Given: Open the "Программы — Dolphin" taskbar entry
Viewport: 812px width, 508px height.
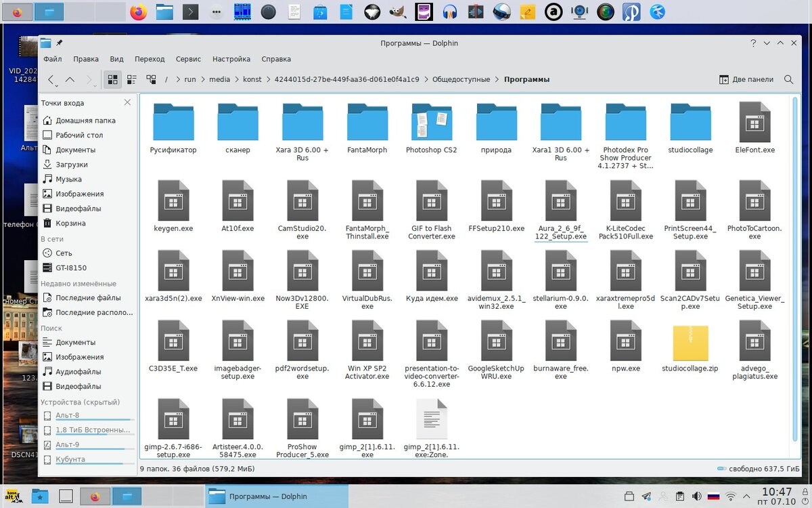Looking at the screenshot, I should [x=276, y=496].
